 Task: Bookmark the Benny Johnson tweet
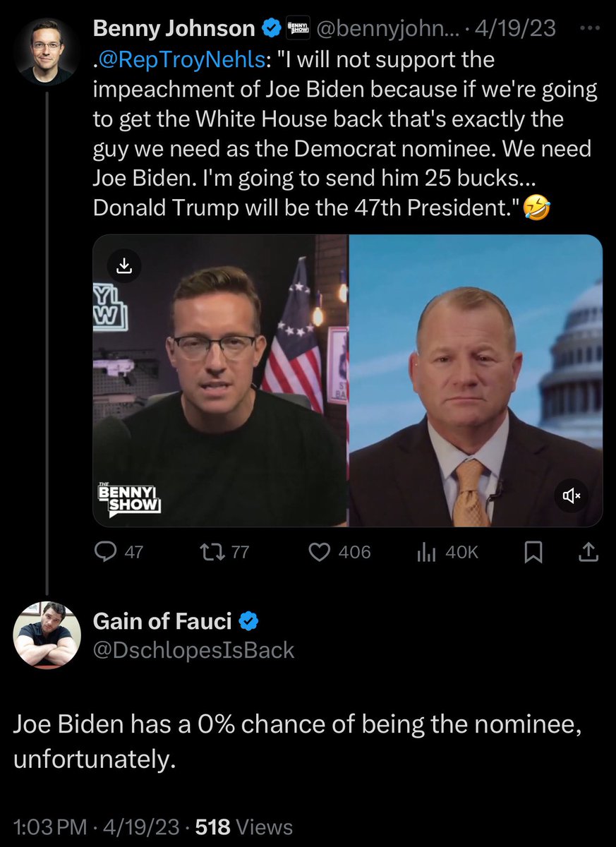point(533,553)
